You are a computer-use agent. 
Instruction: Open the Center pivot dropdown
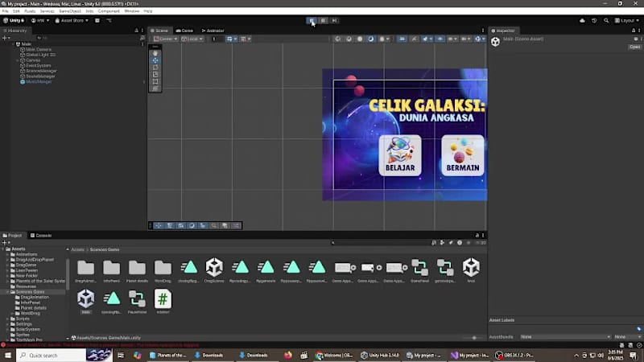[x=166, y=39]
